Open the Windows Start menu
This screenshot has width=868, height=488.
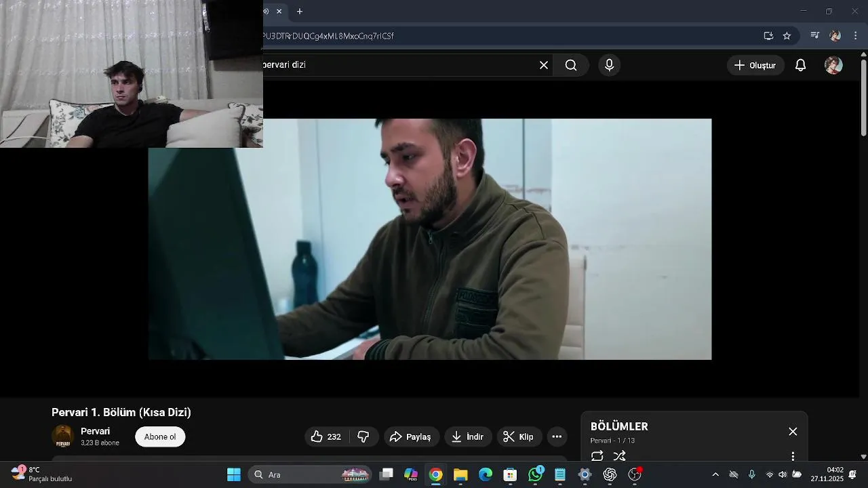point(234,474)
